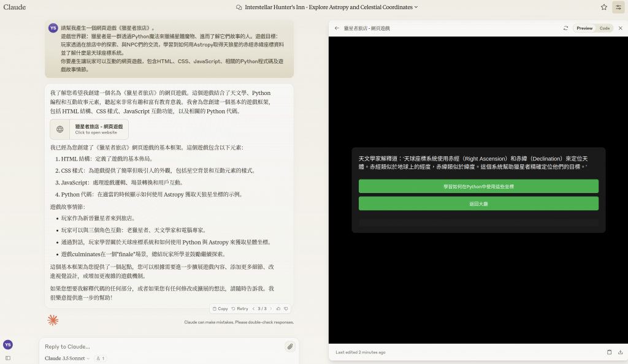
Task: Open the YS account avatar at bottom left
Action: pos(7,345)
